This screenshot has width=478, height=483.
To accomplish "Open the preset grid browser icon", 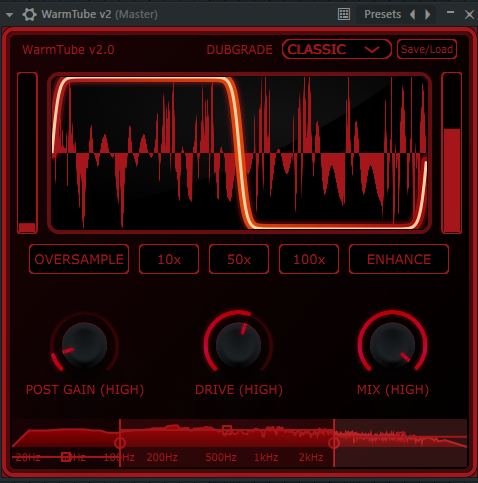I will click(344, 14).
